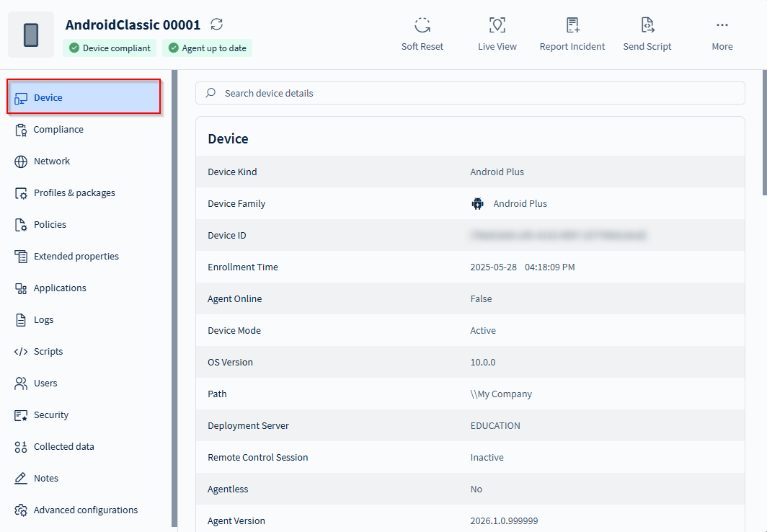
Task: Click refresh icon next to device name
Action: (x=217, y=25)
